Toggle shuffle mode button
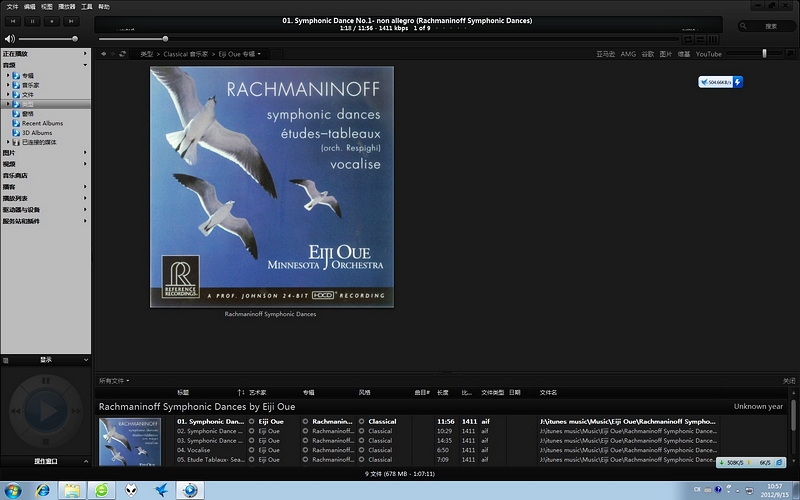 tap(701, 39)
